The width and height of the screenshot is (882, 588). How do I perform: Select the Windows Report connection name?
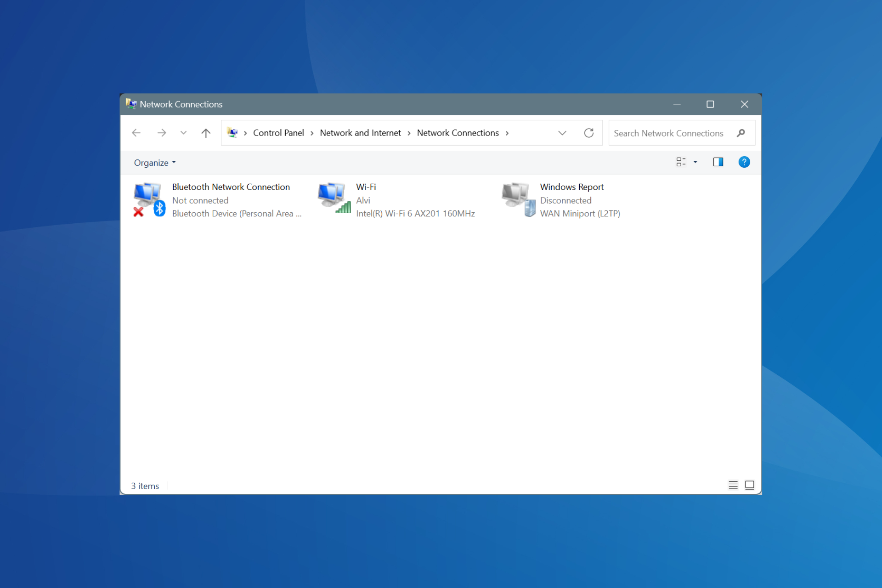(572, 187)
